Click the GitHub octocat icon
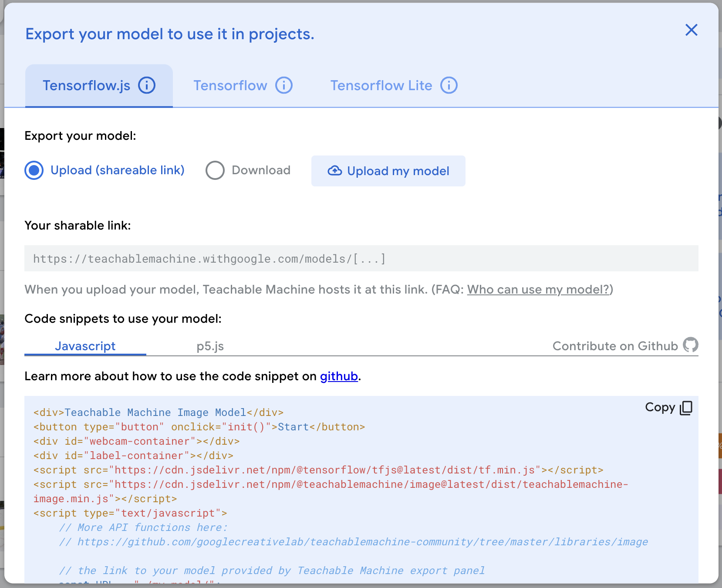This screenshot has height=588, width=722. pyautogui.click(x=690, y=345)
